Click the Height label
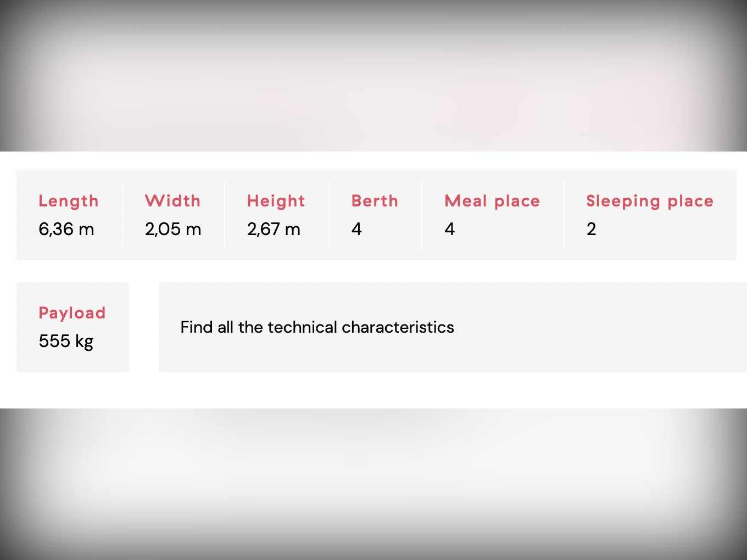 tap(276, 201)
